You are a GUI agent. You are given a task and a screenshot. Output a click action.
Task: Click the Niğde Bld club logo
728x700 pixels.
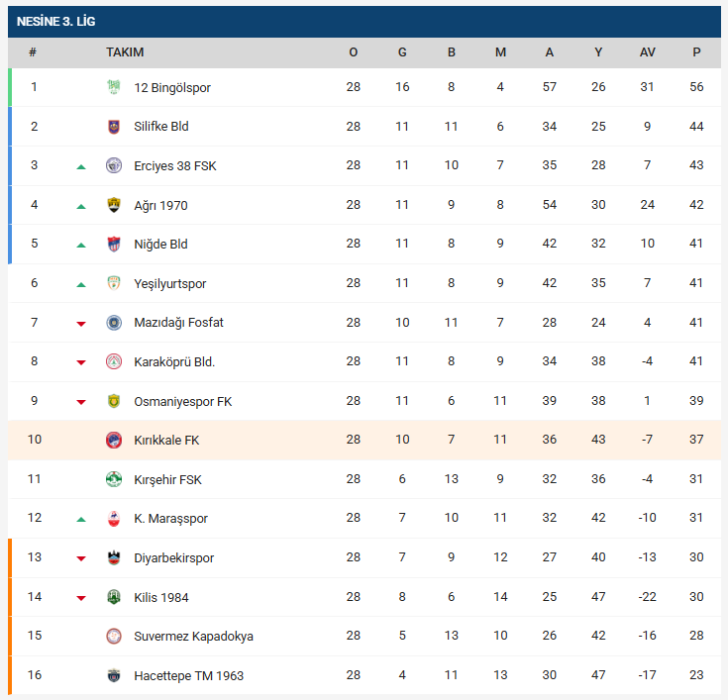113,245
